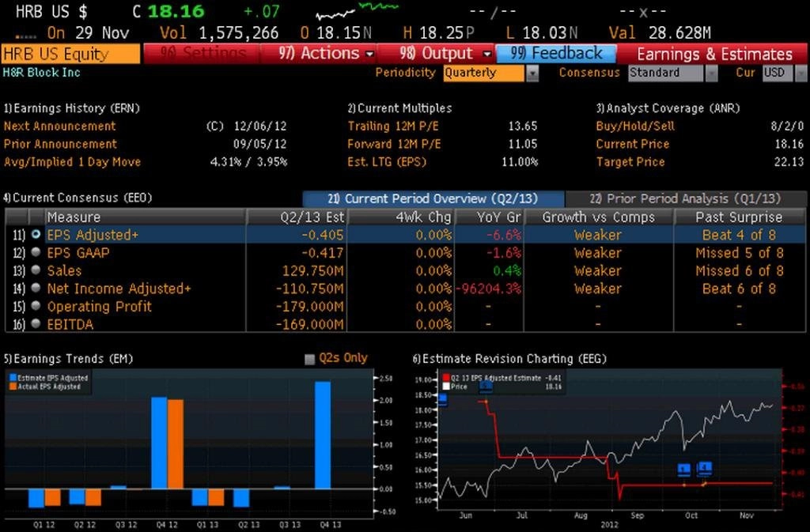Click the blue marker icon beside Price legend

click(x=486, y=386)
